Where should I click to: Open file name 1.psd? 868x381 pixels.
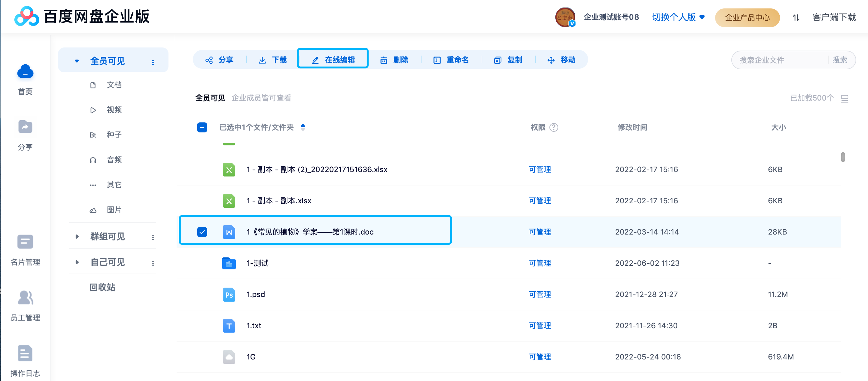256,295
